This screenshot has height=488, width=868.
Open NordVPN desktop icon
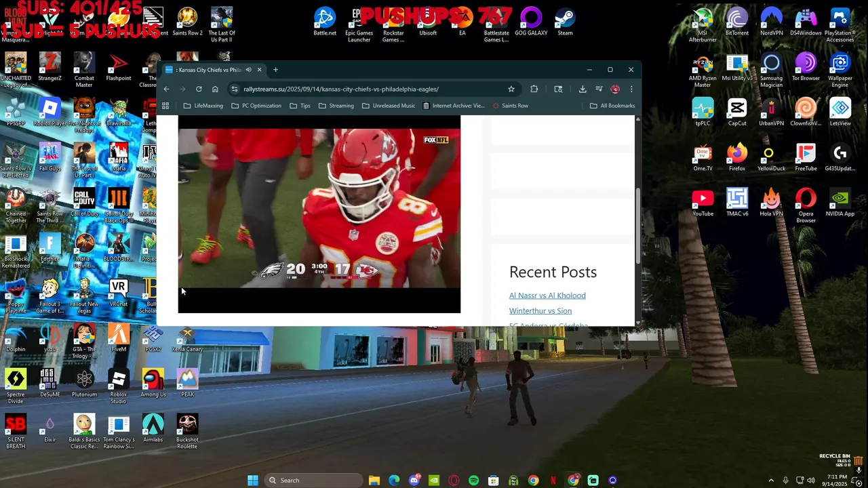[x=772, y=22]
